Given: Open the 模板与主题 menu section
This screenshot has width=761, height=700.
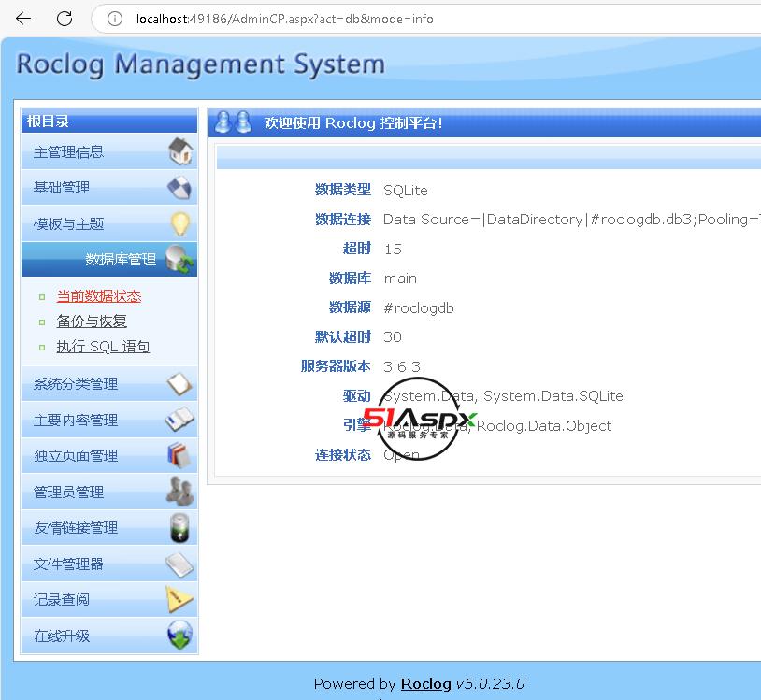Looking at the screenshot, I should [109, 223].
